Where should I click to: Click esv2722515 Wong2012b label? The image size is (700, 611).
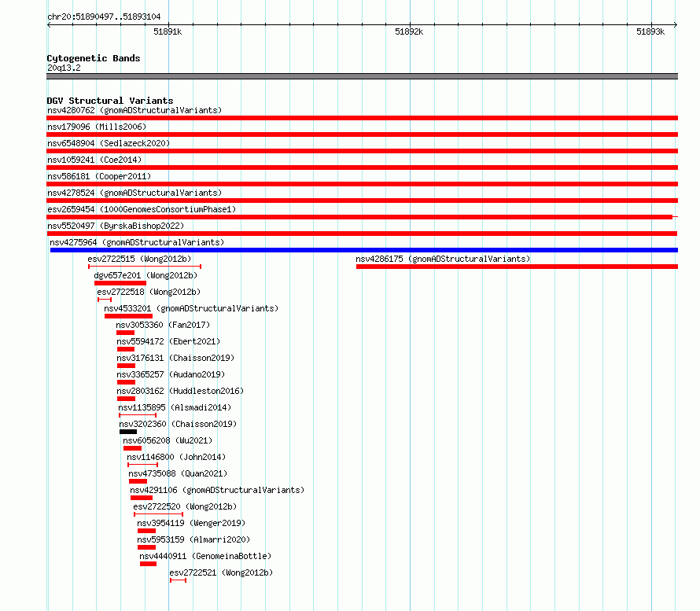(139, 259)
